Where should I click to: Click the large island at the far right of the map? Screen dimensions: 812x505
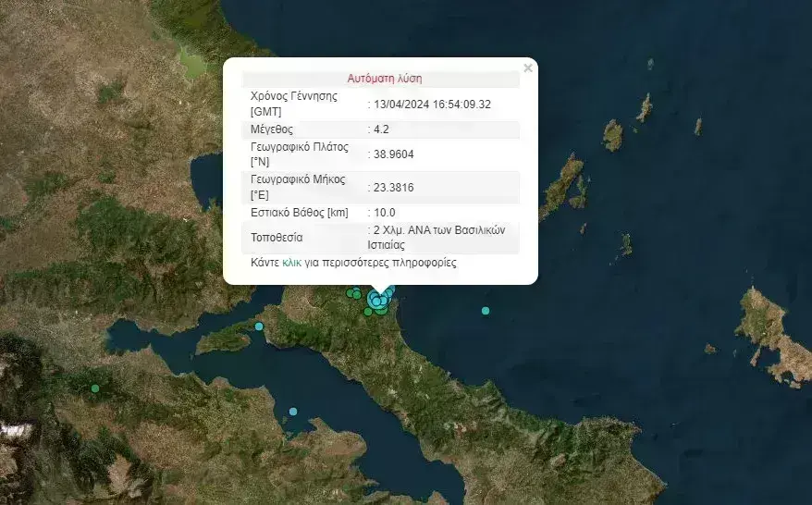(x=768, y=333)
